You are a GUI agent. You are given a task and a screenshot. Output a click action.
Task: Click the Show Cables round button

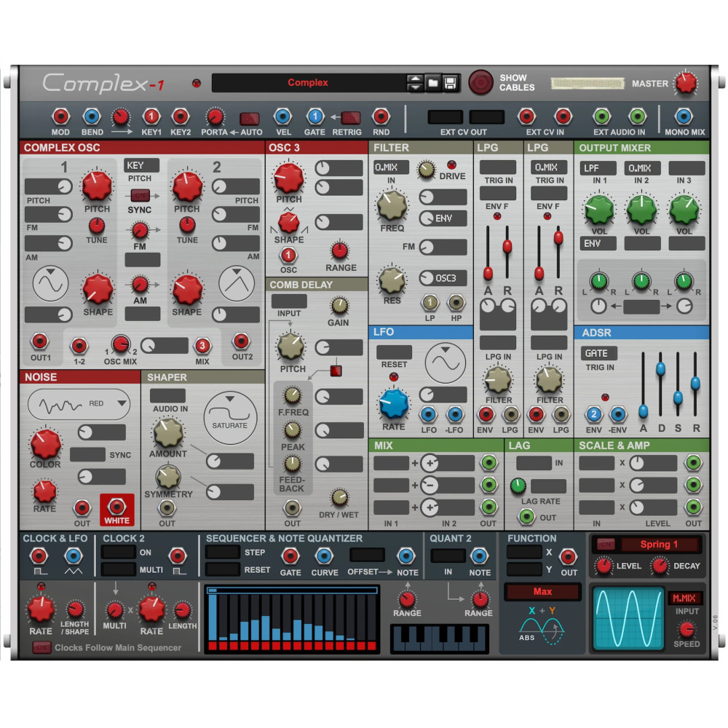480,83
